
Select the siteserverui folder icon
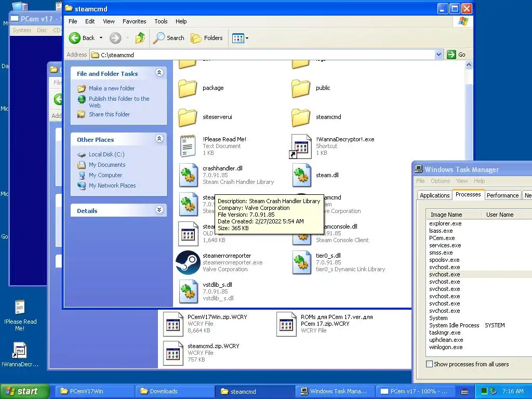coord(188,117)
